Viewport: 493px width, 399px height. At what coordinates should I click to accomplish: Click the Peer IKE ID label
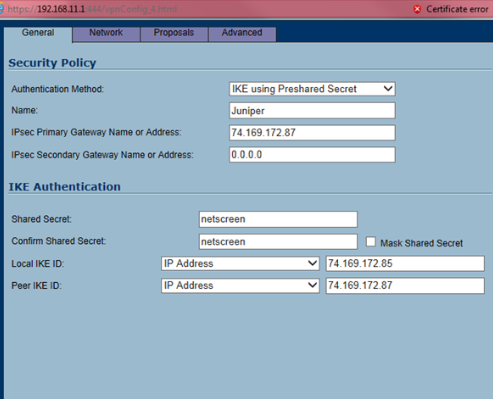click(37, 286)
